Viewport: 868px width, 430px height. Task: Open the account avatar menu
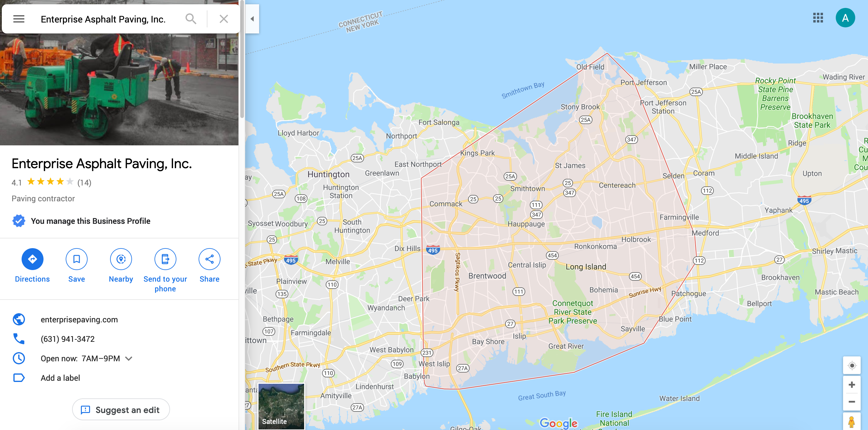click(x=845, y=18)
